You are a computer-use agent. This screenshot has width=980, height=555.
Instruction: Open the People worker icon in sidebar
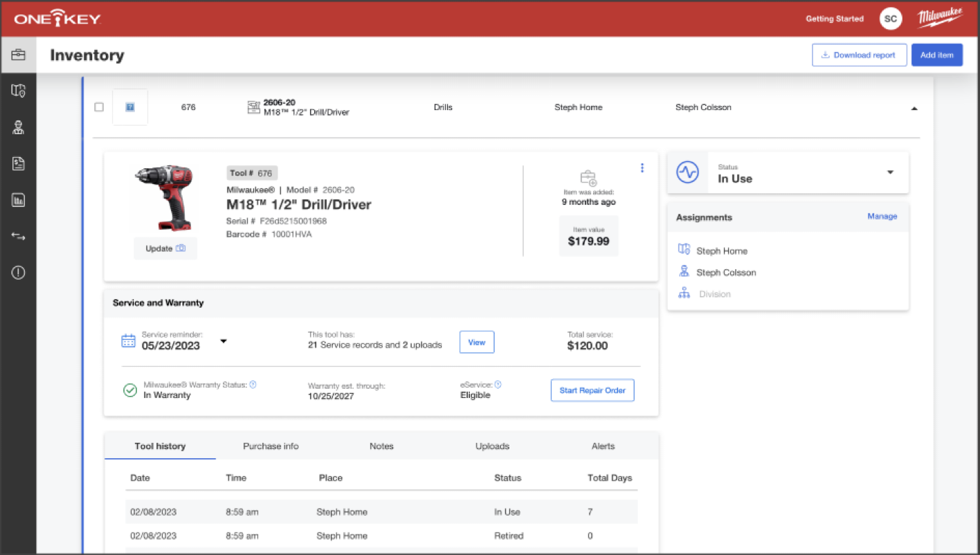tap(18, 127)
